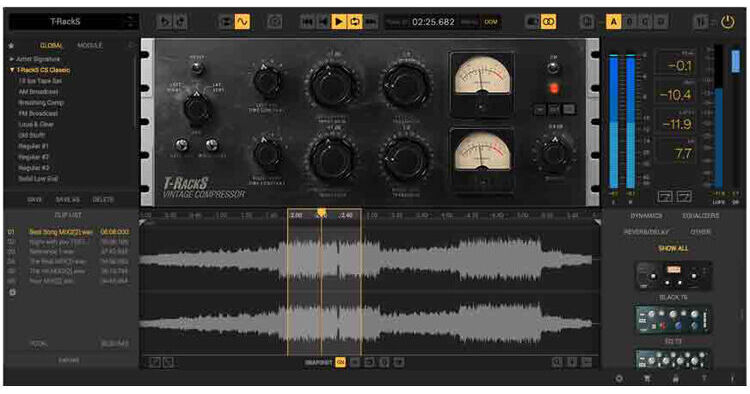The width and height of the screenshot is (750, 394).
Task: Select preset slot D
Action: 661,22
